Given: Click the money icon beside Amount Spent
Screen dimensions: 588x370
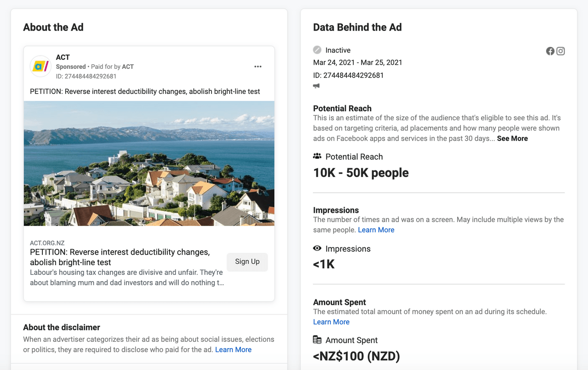Looking at the screenshot, I should click(317, 339).
